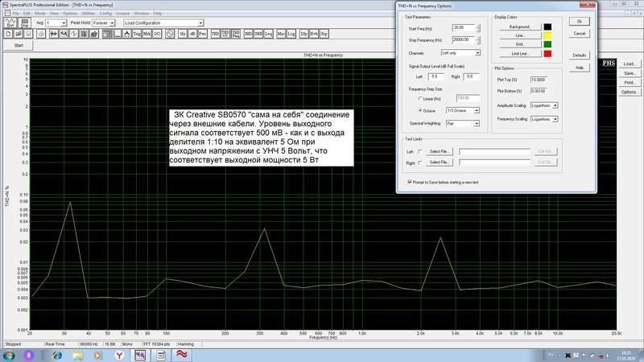Click the Leq toolbar icon
The width and height of the screenshot is (644, 362).
point(268,34)
